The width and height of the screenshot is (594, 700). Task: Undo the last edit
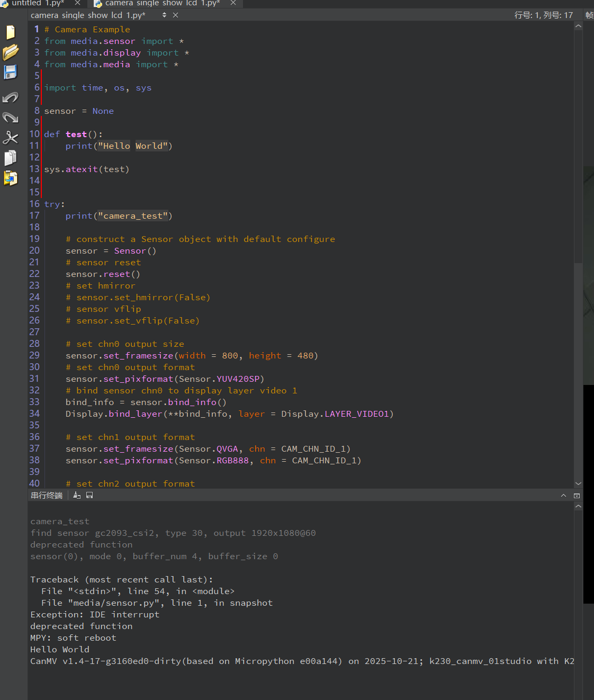11,97
